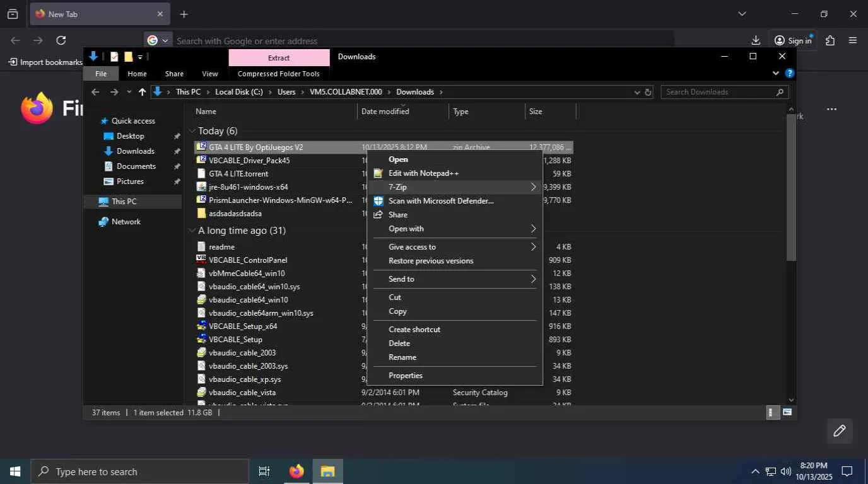Click Import bookmarks in Firefox toolbar
This screenshot has width=868, height=484.
click(45, 62)
